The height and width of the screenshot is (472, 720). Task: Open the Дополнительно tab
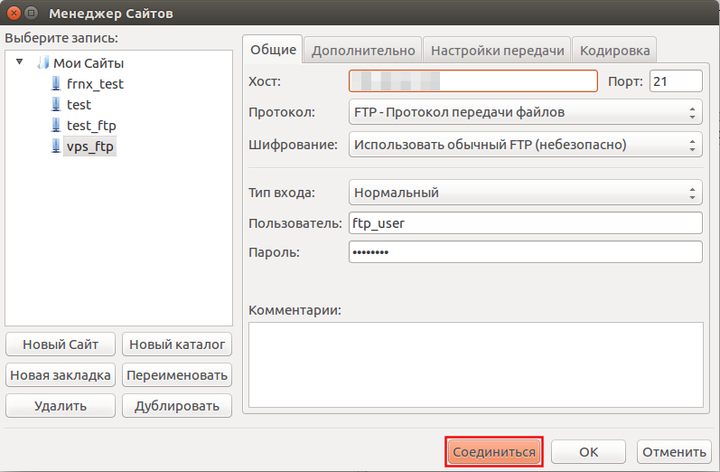coord(363,50)
